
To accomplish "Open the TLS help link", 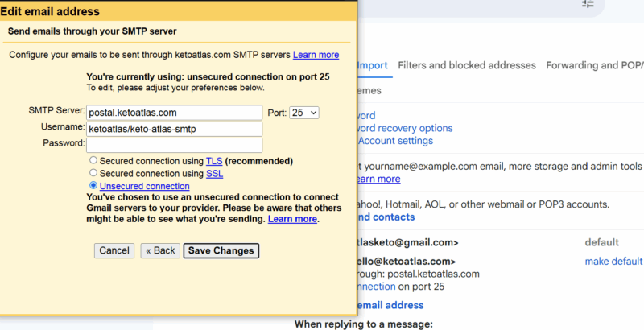I will point(214,161).
